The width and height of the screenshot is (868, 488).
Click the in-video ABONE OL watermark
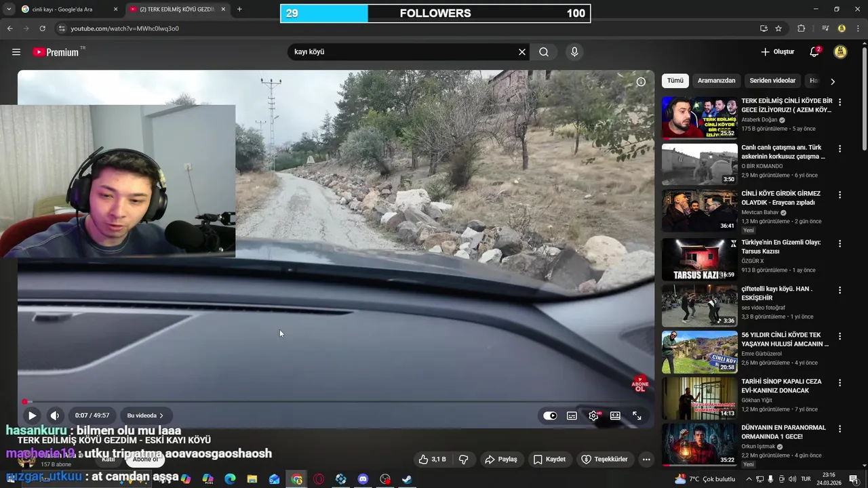pos(640,384)
